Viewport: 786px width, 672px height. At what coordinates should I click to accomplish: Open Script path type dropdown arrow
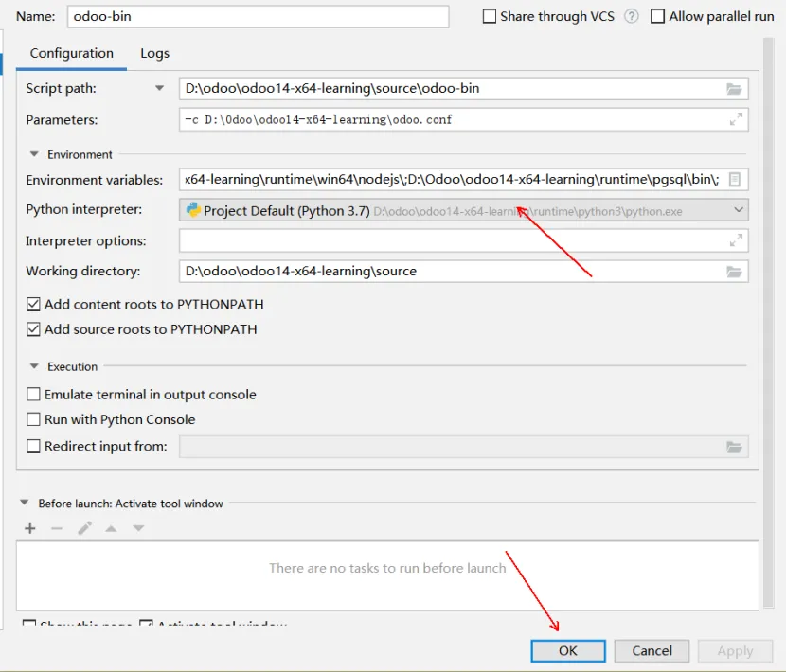(159, 88)
